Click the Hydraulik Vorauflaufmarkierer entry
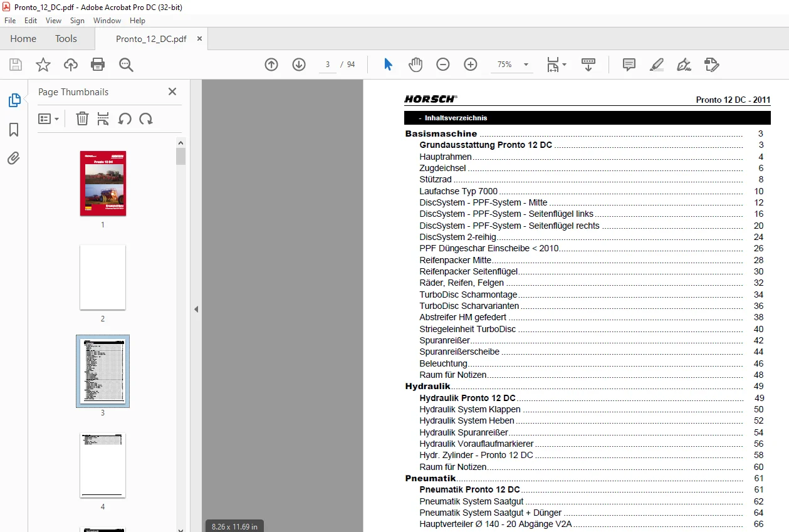Image resolution: width=789 pixels, height=532 pixels. [476, 444]
